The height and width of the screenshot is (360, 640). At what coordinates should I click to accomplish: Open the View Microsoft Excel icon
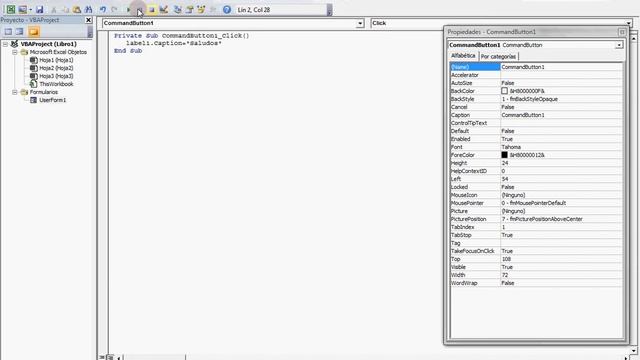pos(11,9)
